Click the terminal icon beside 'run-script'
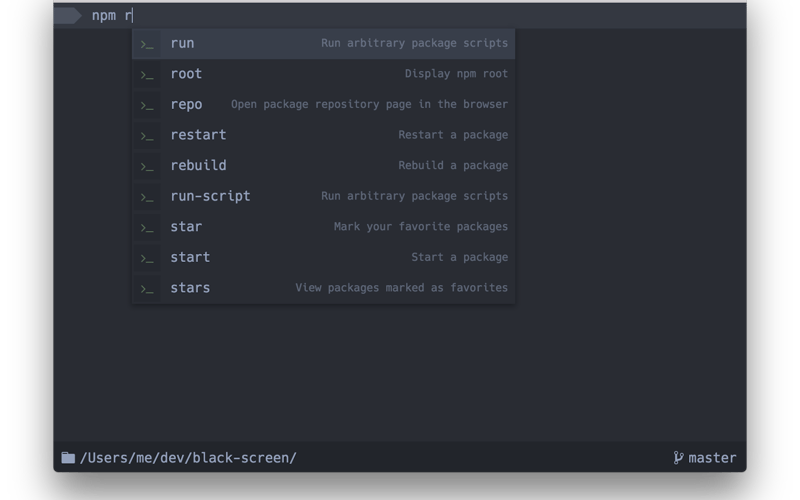Screen dimensions: 800x500 point(147,198)
